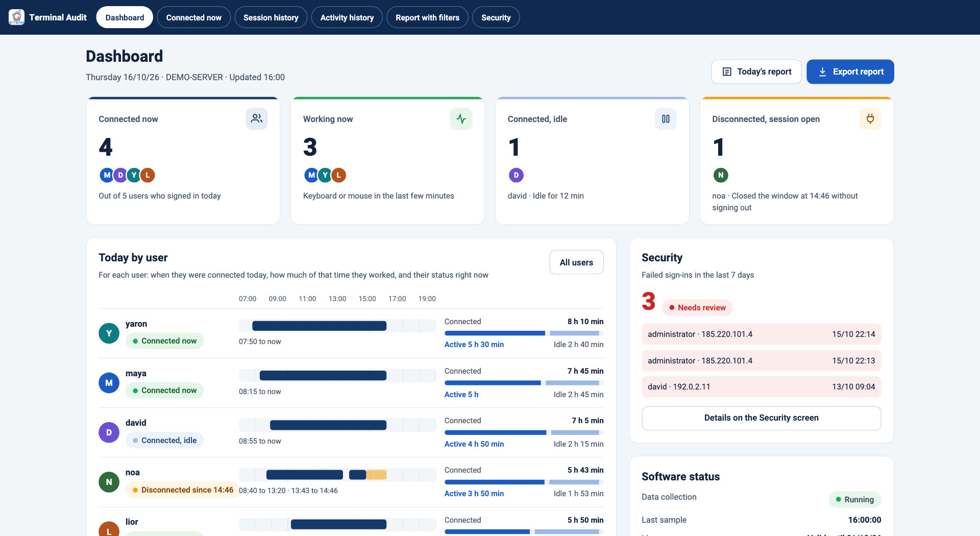Image resolution: width=980 pixels, height=536 pixels.
Task: Click the failed sign-in row dated 15/10 22:14
Action: 761,334
